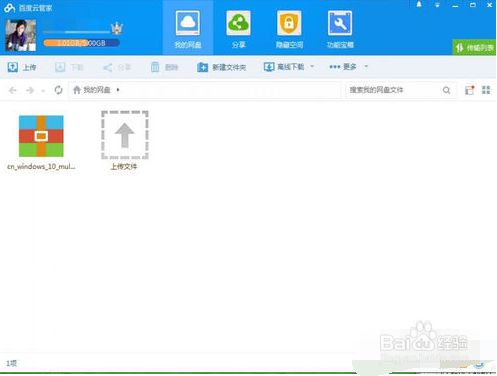This screenshot has width=497, height=376.
Task: Open the 更多 (More) menu
Action: (x=343, y=67)
